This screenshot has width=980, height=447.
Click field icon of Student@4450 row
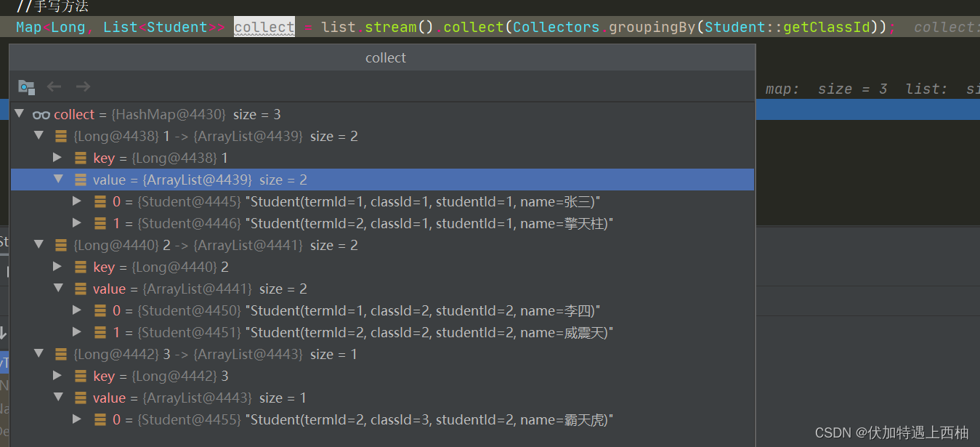tap(100, 310)
